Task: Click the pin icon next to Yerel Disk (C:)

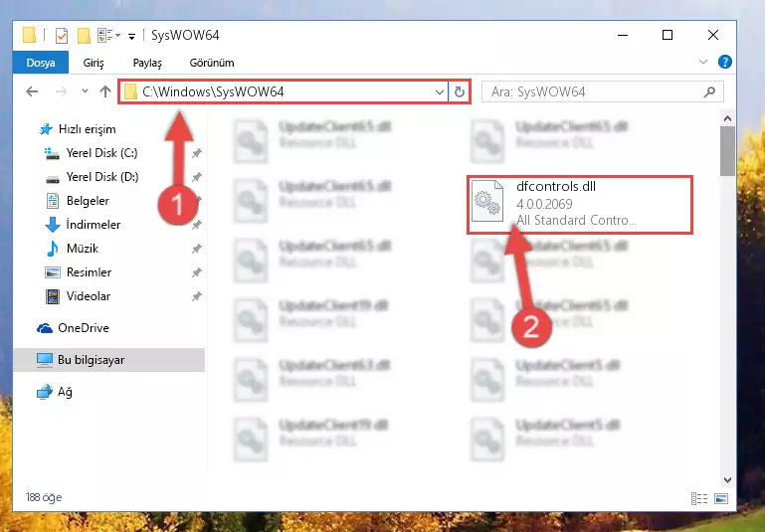Action: click(196, 153)
